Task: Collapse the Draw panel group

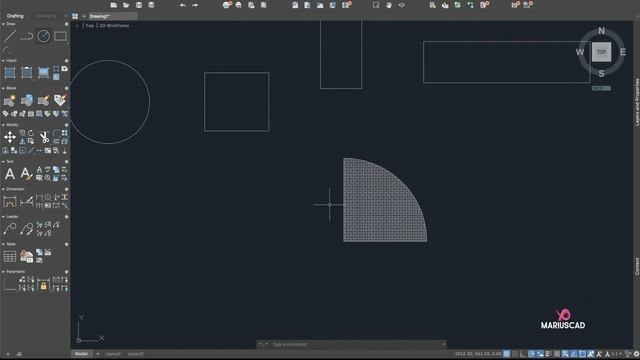Action: pos(3,24)
